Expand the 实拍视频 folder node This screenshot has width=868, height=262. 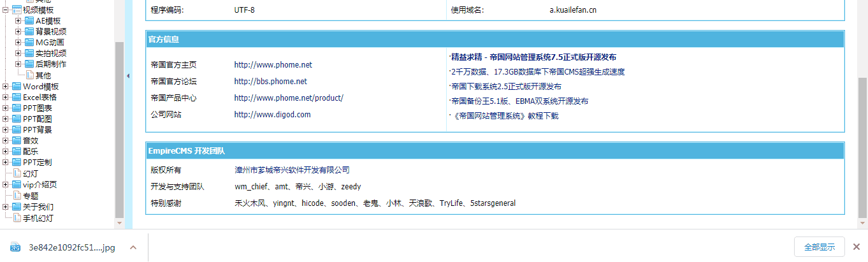click(x=18, y=53)
